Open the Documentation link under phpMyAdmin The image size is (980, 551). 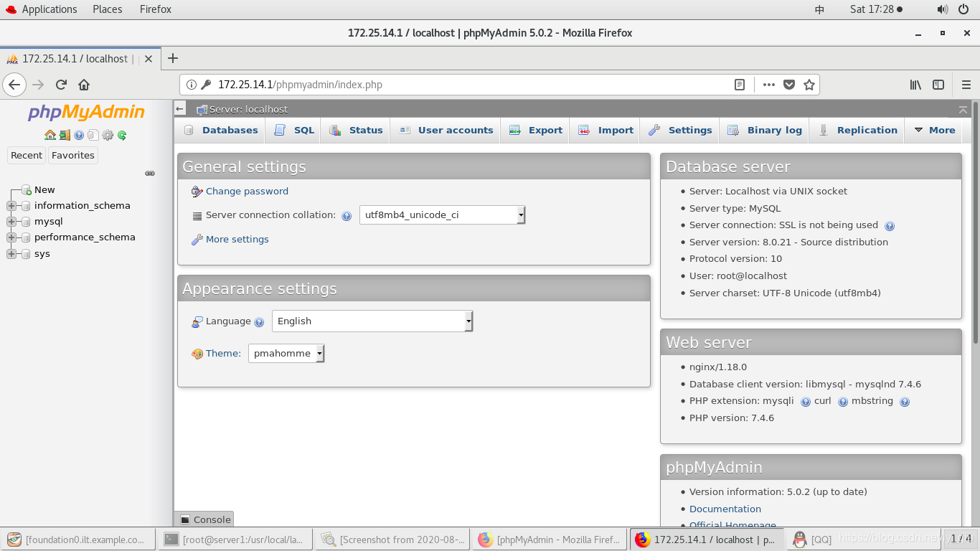coord(725,509)
